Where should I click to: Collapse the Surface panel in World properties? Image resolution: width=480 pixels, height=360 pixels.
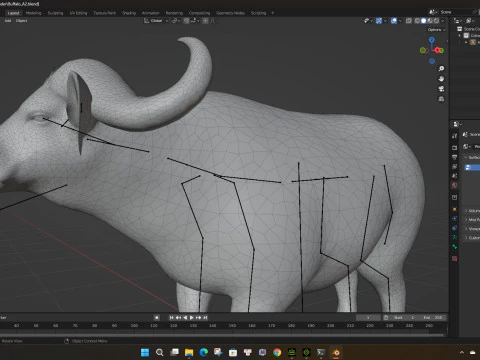point(471,157)
